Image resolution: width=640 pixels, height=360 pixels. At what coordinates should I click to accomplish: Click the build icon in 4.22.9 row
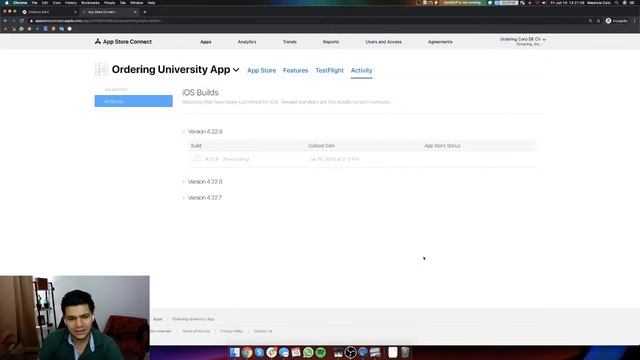pyautogui.click(x=196, y=159)
